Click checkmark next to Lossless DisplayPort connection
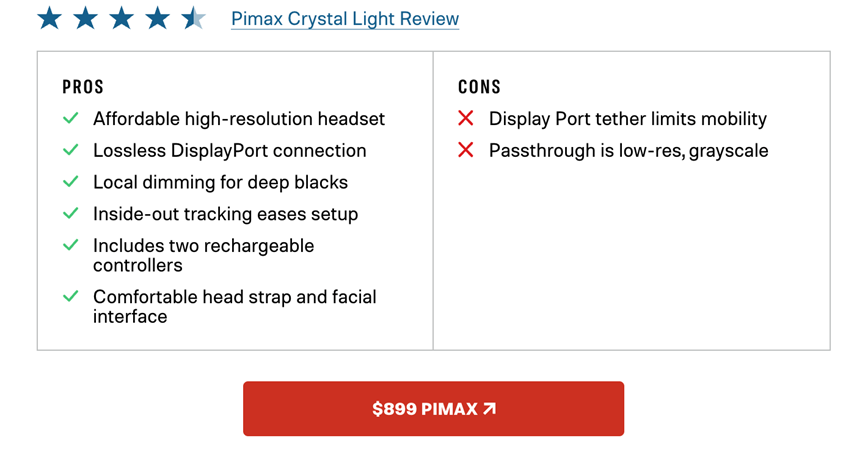Screen dimensions: 865x460 point(70,151)
